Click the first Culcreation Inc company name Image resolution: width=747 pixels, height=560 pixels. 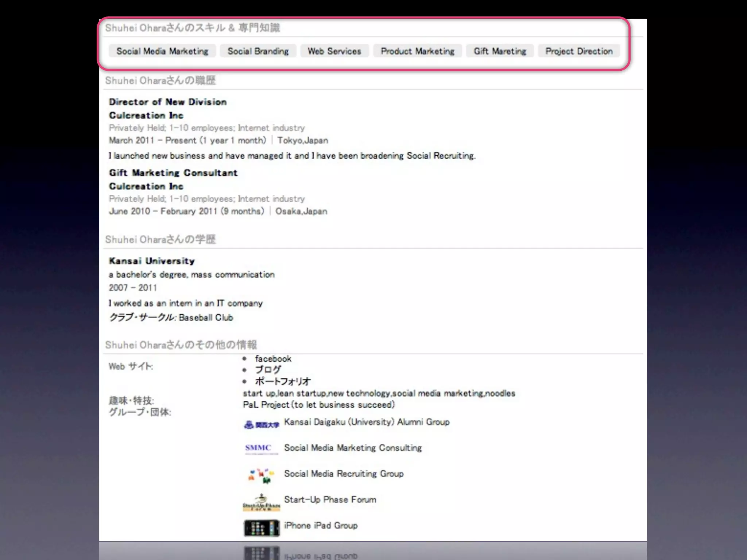[x=146, y=116]
